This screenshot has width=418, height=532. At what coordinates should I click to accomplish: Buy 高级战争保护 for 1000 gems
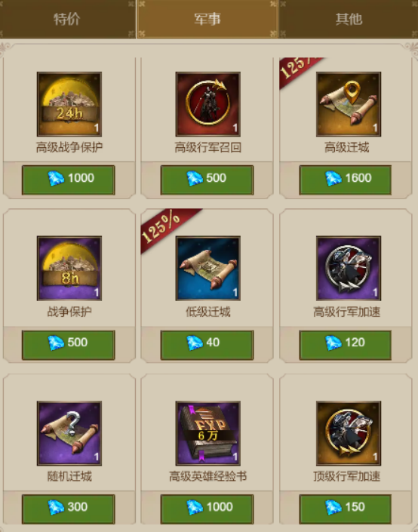point(69,180)
